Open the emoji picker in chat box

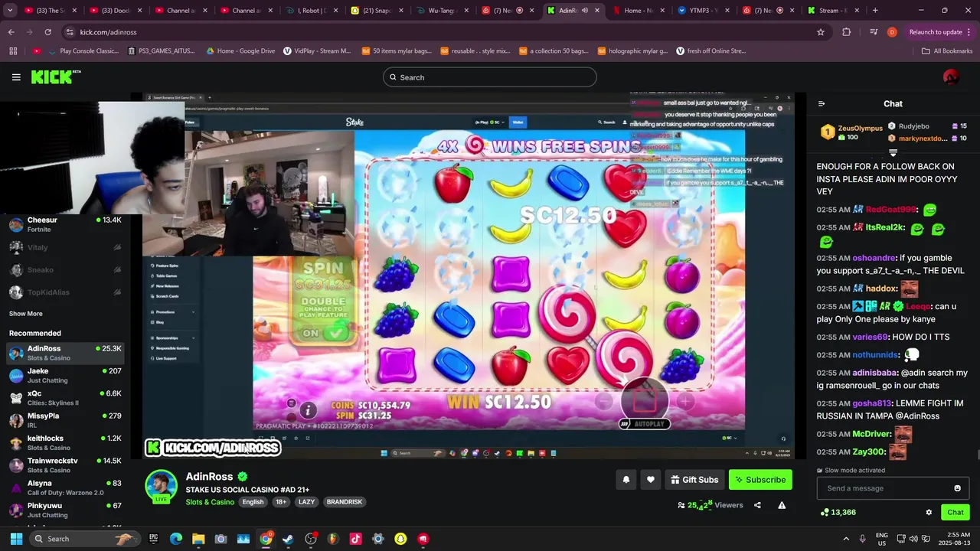pos(957,488)
